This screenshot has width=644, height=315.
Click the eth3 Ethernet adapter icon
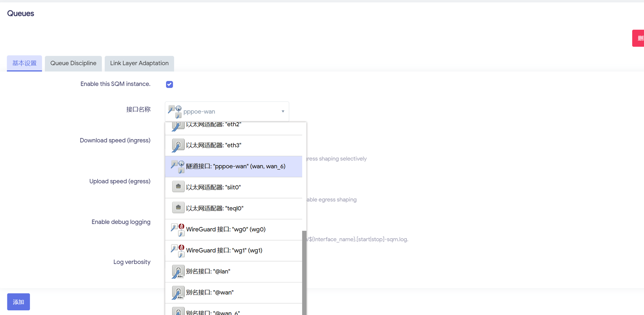(178, 145)
